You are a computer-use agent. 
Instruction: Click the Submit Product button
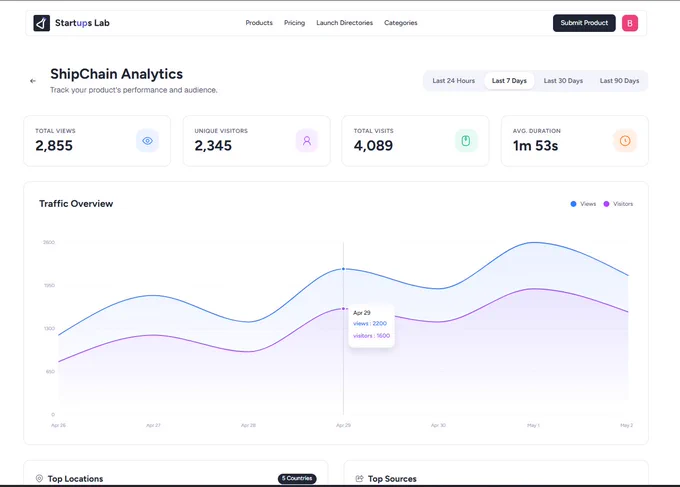point(584,23)
